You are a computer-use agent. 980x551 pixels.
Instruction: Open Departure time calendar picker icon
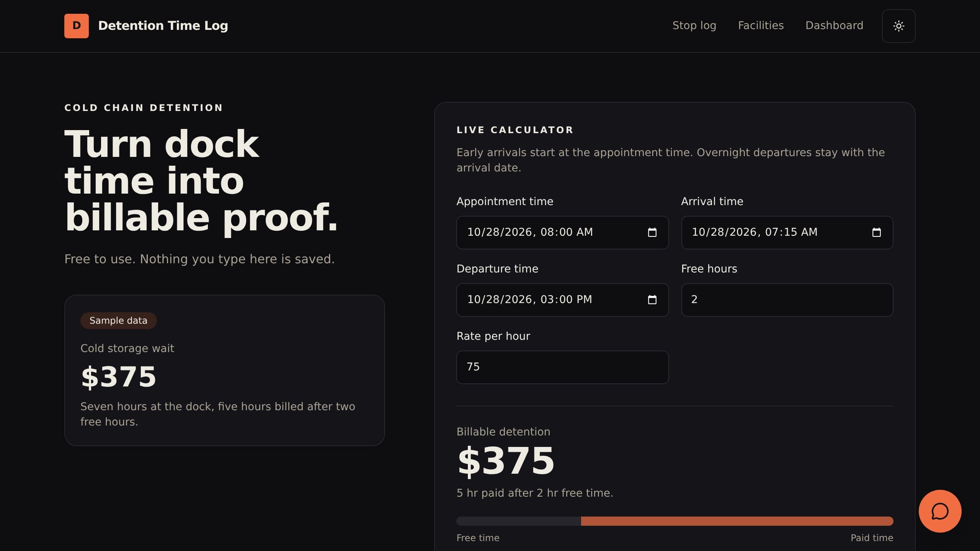[652, 300]
